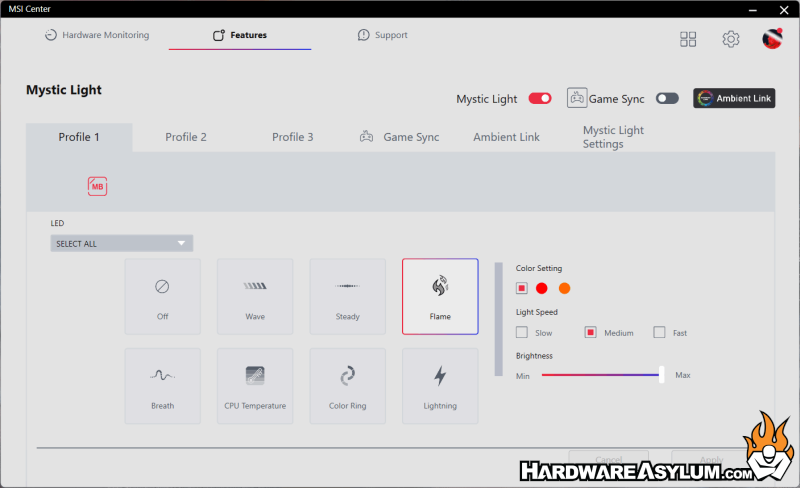Viewport: 800px width, 488px height.
Task: Click the Game Sync gamepad icon near toggle
Action: click(577, 97)
